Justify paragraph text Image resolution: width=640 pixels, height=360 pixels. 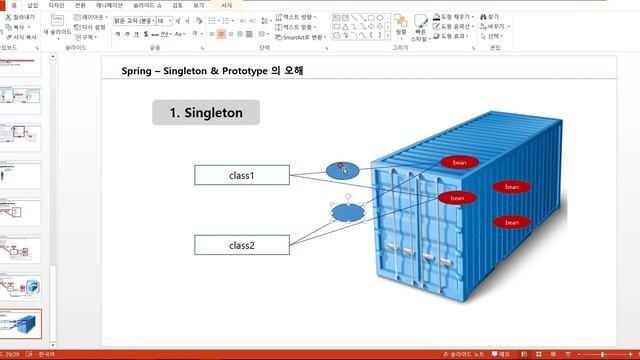pos(240,34)
